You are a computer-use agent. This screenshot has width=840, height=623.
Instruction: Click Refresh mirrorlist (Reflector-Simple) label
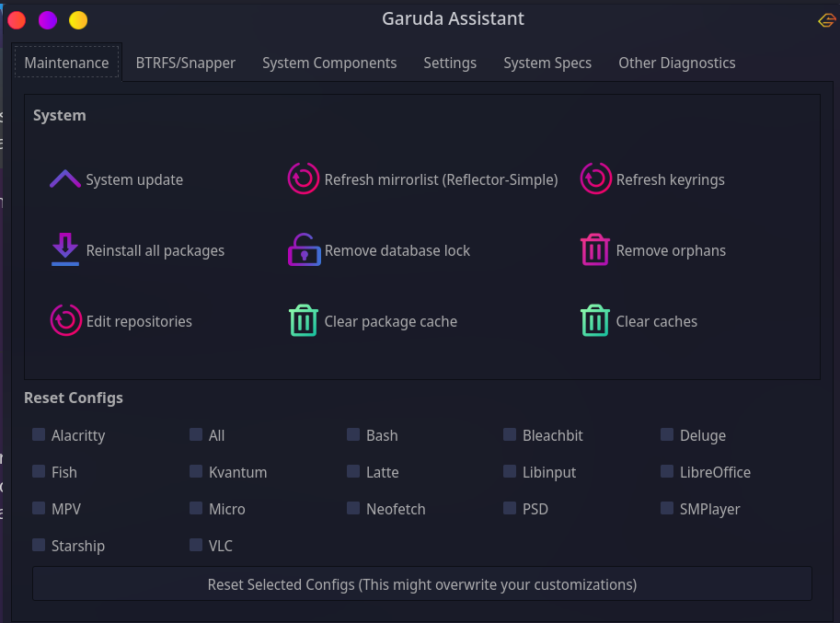pos(441,179)
